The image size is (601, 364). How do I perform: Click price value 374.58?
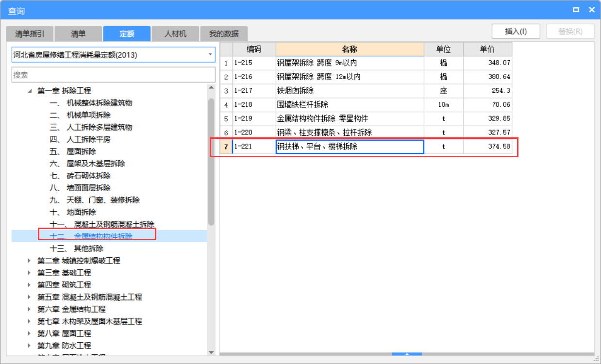pyautogui.click(x=487, y=147)
